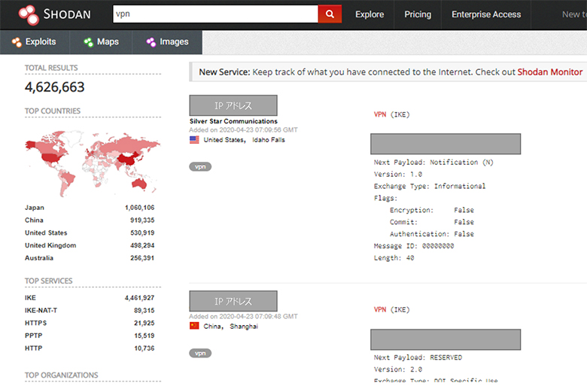The image size is (587, 392).
Task: Filter by United States country link in result
Action: pyautogui.click(x=224, y=140)
